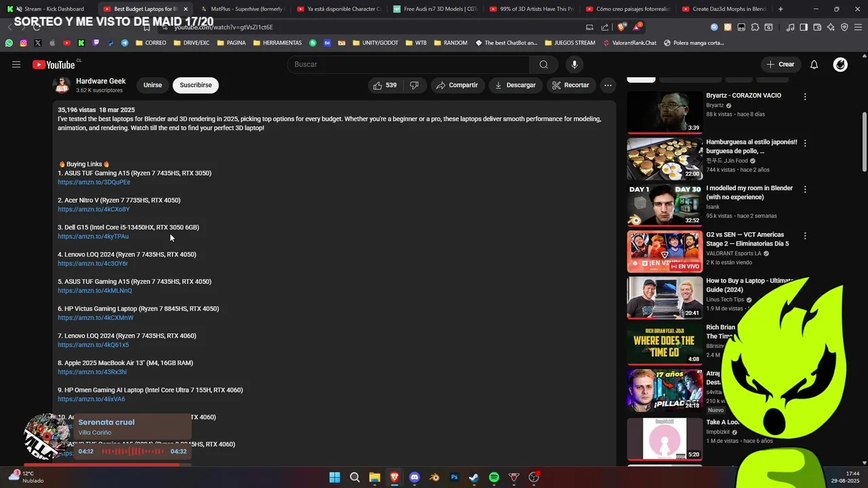Open Steam from the taskbar
Screen dimensions: 868x488
tap(474, 477)
